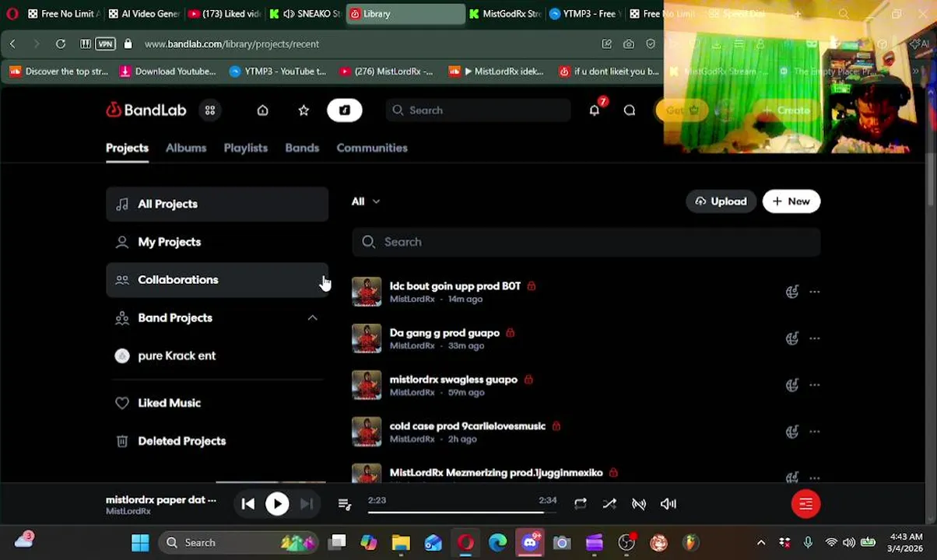Screen dimensions: 937x560
Task: Toggle the crossed-out broadcast icon in player
Action: [x=639, y=504]
